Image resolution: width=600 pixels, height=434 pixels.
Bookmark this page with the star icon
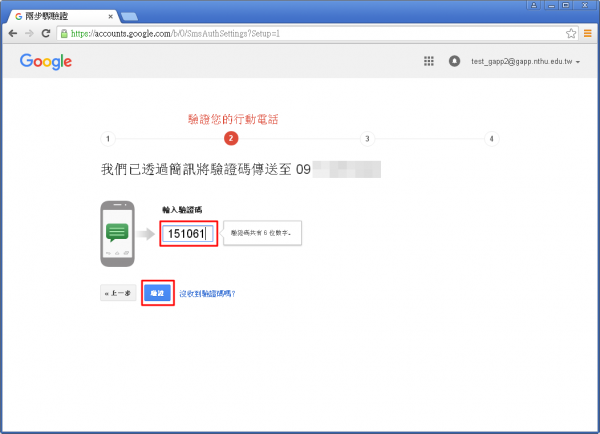click(571, 33)
